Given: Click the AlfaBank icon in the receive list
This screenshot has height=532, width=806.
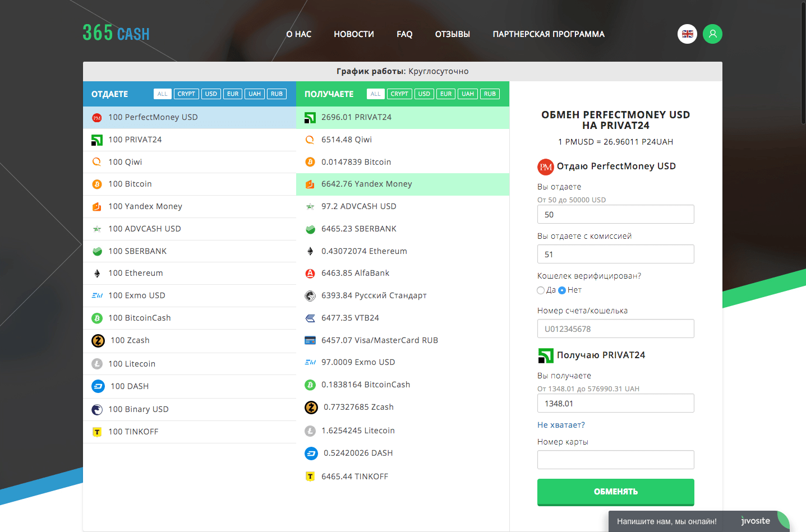Looking at the screenshot, I should pos(310,274).
